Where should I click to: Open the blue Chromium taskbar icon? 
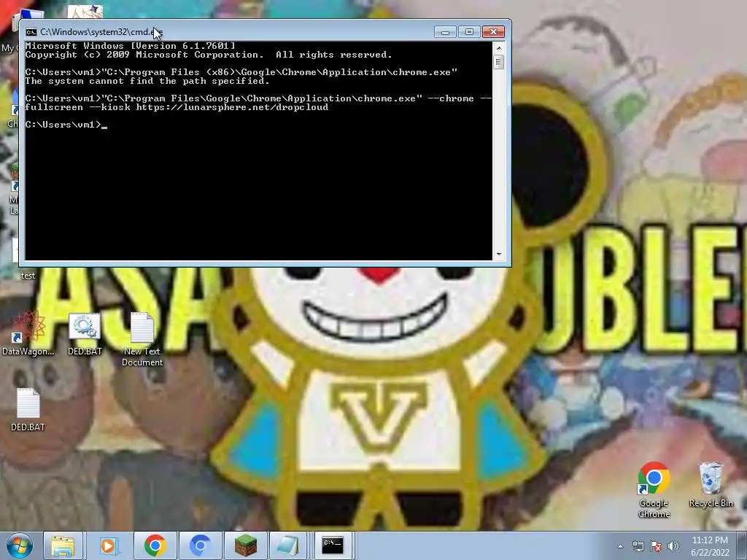[200, 545]
